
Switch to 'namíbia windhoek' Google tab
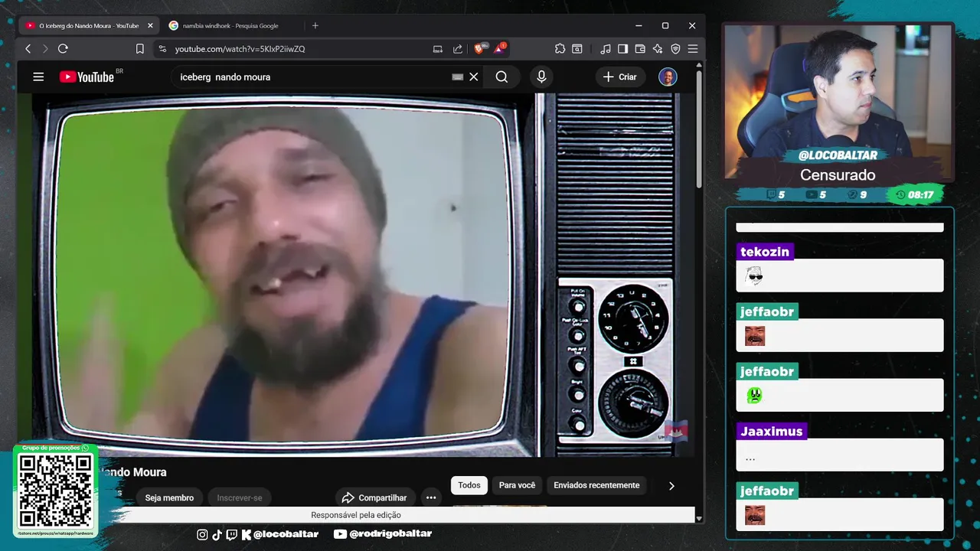click(x=230, y=25)
